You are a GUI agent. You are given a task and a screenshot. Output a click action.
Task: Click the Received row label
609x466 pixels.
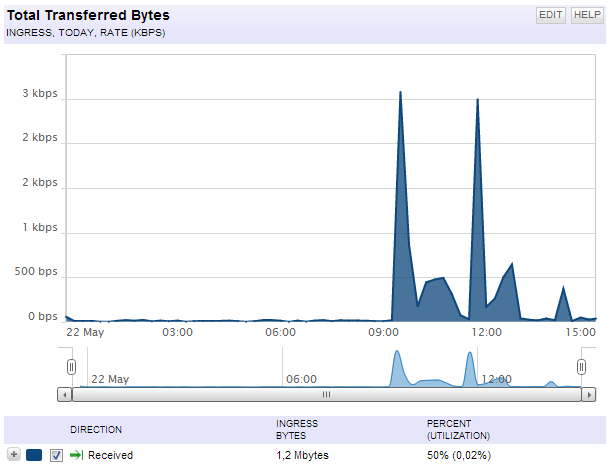[x=110, y=455]
